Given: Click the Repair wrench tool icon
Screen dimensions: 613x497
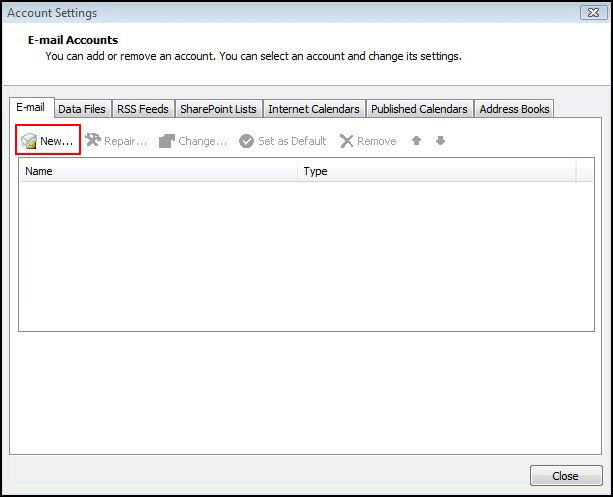Looking at the screenshot, I should 93,141.
